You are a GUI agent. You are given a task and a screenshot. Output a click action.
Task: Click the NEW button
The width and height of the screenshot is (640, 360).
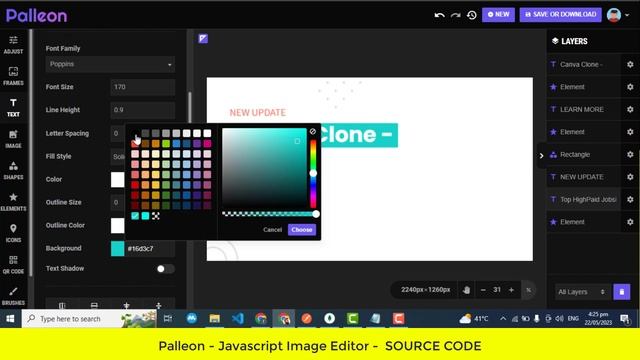[x=498, y=15]
